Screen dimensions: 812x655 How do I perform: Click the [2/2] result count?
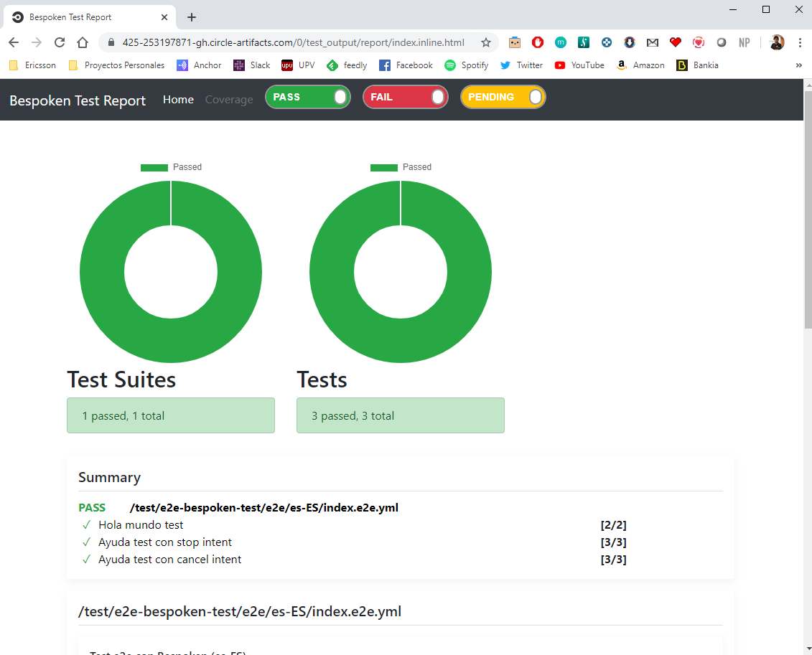[613, 524]
